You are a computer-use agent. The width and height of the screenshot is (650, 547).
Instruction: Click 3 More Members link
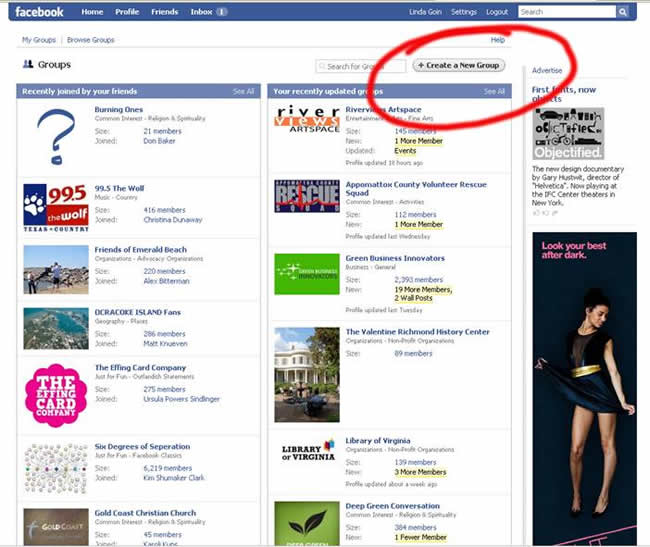pyautogui.click(x=420, y=472)
